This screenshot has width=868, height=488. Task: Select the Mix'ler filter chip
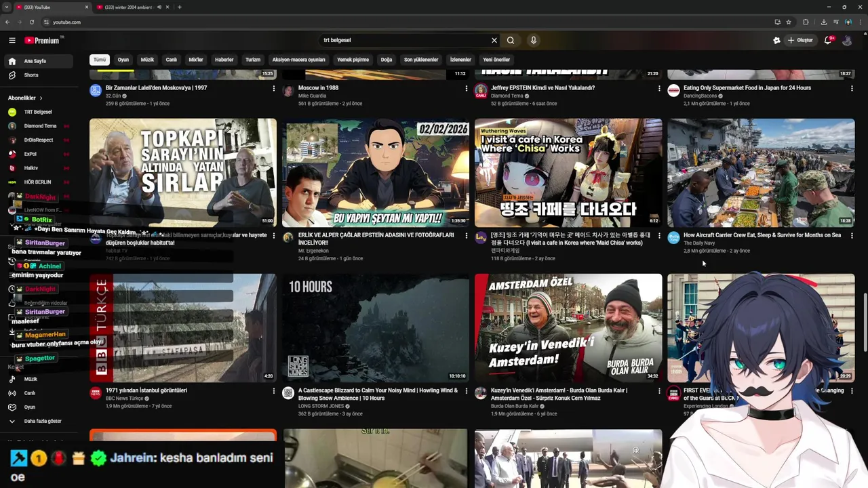coord(196,60)
